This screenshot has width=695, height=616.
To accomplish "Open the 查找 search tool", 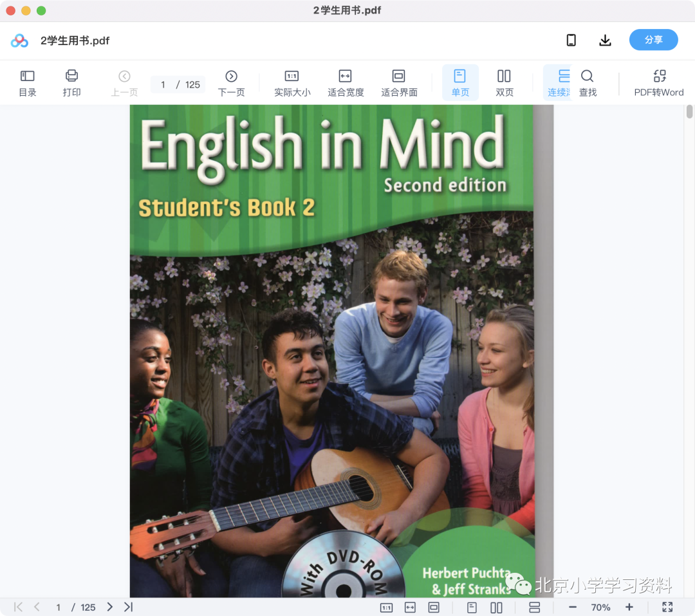I will point(588,83).
